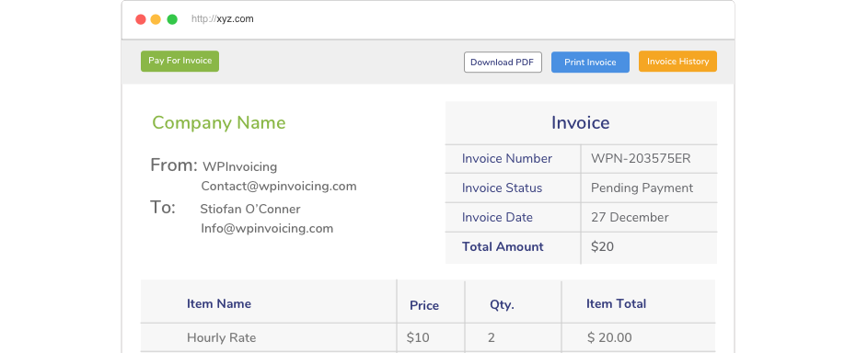Viewport: 868px width, 353px height.
Task: Click the Invoice Number label
Action: click(x=507, y=158)
